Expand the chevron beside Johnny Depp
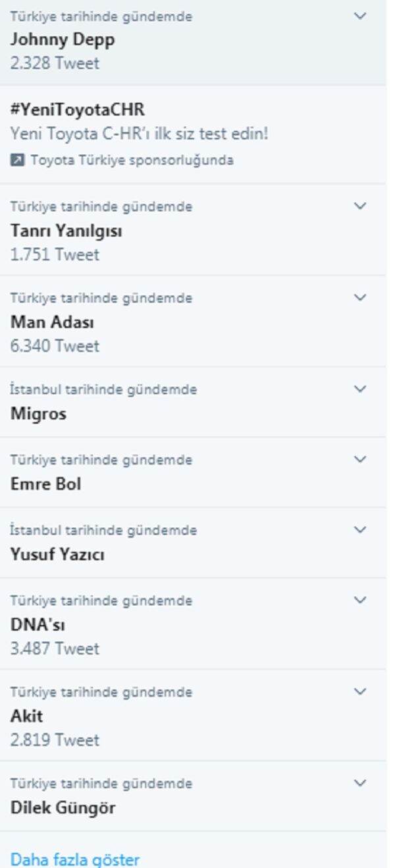The height and width of the screenshot is (868, 395). coord(359,16)
